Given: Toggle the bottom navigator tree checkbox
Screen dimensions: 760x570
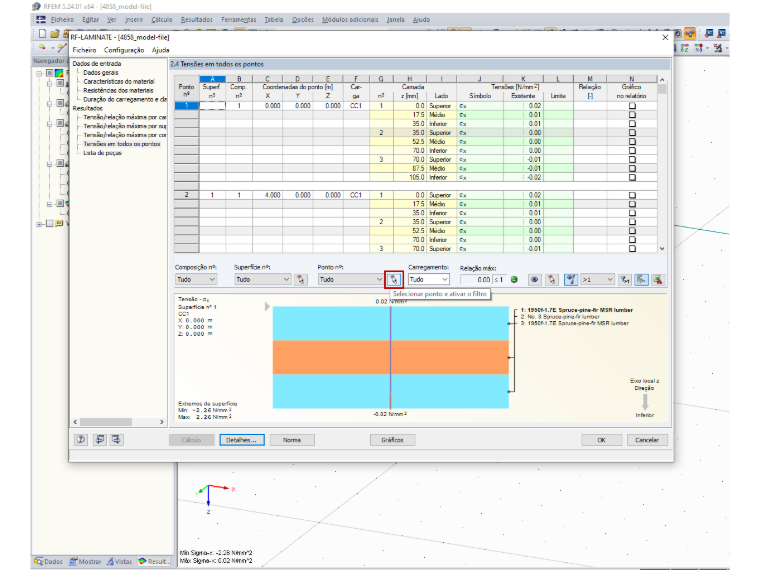Looking at the screenshot, I should 49,223.
